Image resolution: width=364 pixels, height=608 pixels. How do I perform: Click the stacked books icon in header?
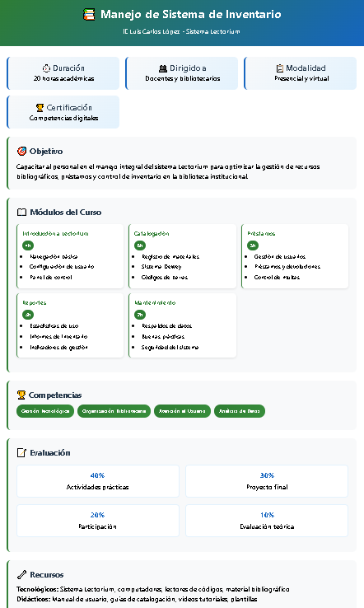89,15
